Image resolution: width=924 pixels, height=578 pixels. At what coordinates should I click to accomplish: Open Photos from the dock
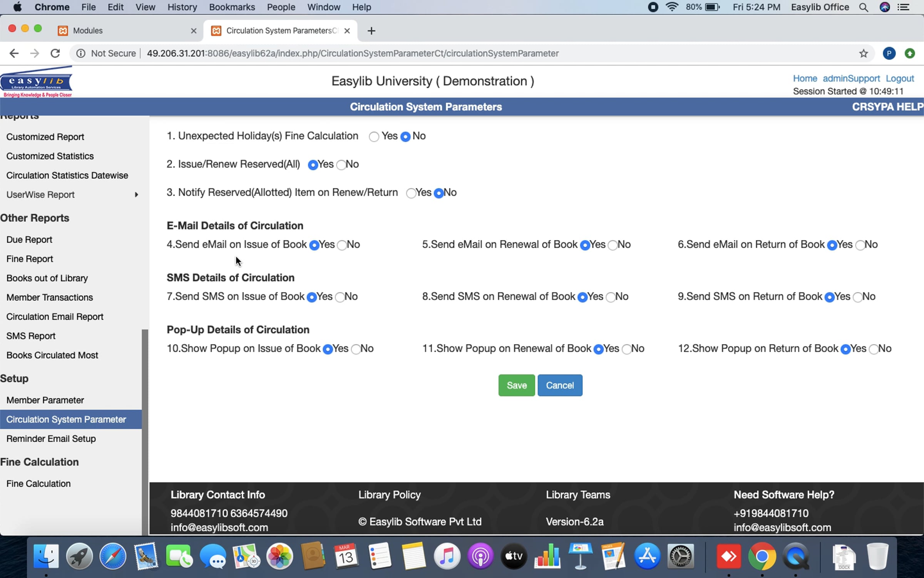pos(280,556)
